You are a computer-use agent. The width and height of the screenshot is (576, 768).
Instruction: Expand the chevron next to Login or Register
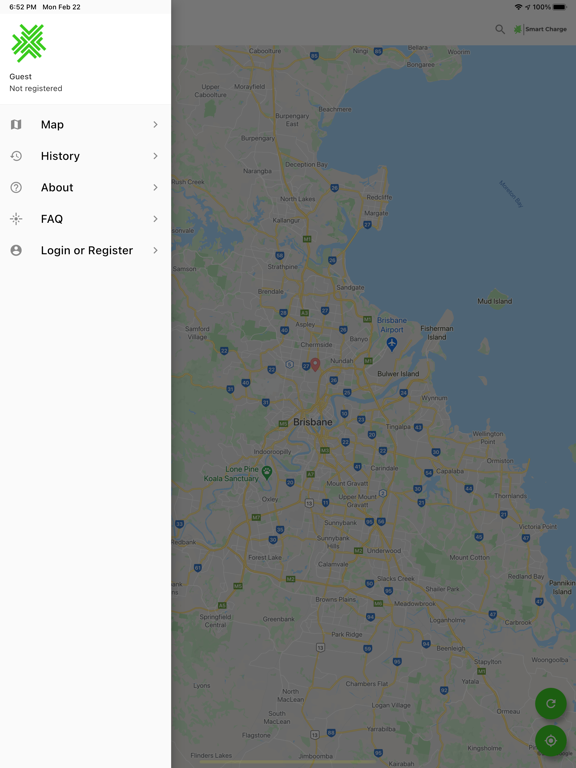[x=155, y=250]
